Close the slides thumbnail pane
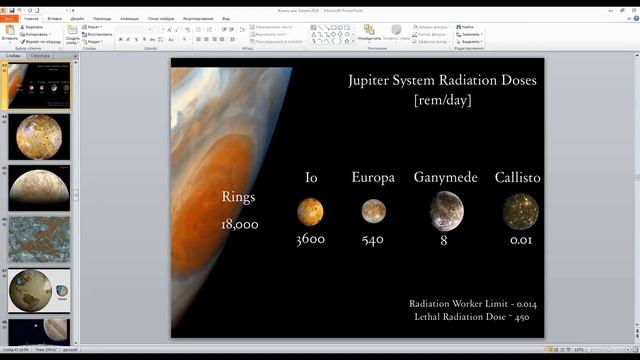The width and height of the screenshot is (640, 360). [x=75, y=56]
